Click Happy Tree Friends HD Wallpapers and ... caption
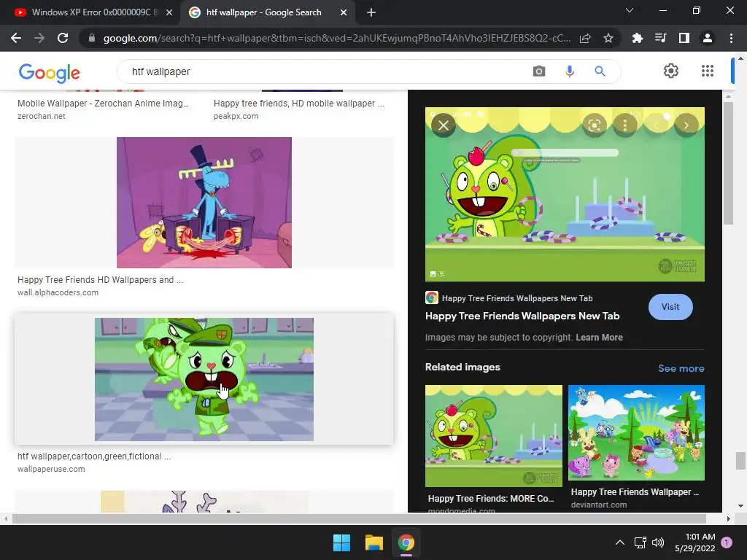 click(x=100, y=279)
